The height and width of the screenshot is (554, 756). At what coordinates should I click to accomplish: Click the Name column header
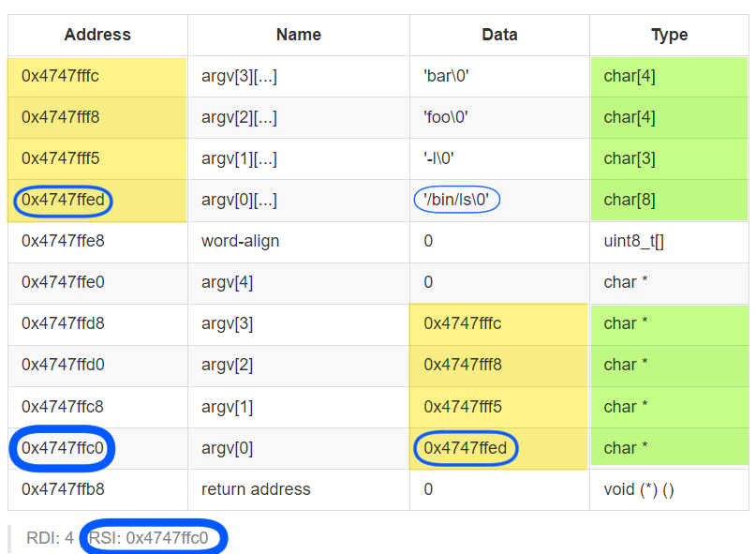[x=299, y=35]
